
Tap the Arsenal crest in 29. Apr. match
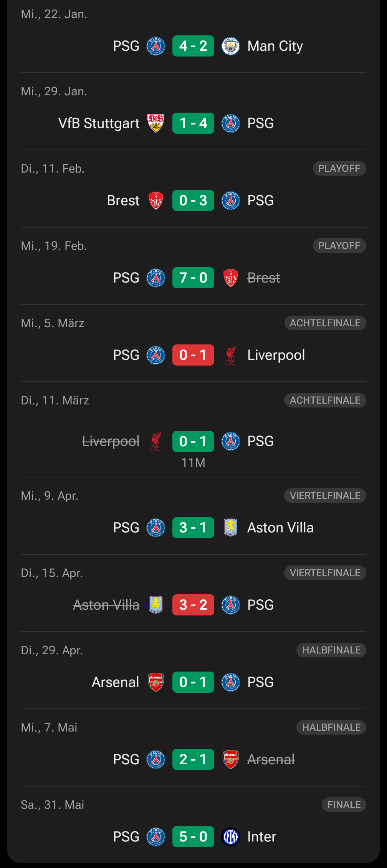pyautogui.click(x=156, y=682)
